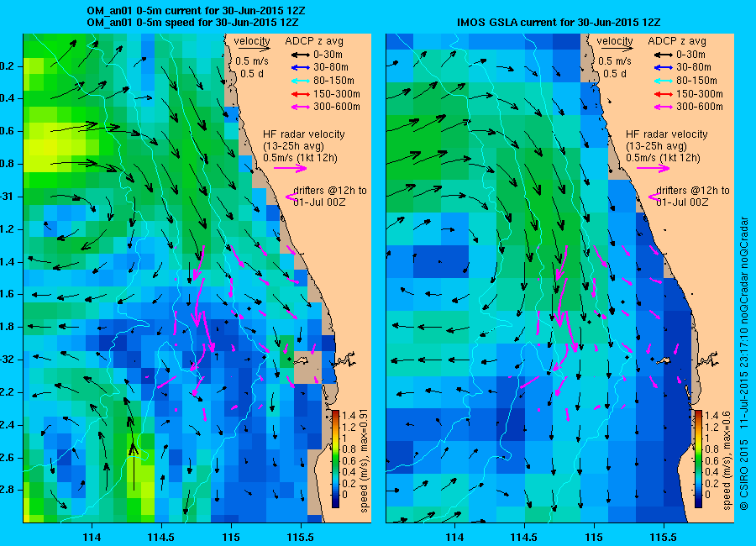Click the cyan 80-150m arrow in left map legend
This screenshot has width=756, height=546.
[x=301, y=81]
